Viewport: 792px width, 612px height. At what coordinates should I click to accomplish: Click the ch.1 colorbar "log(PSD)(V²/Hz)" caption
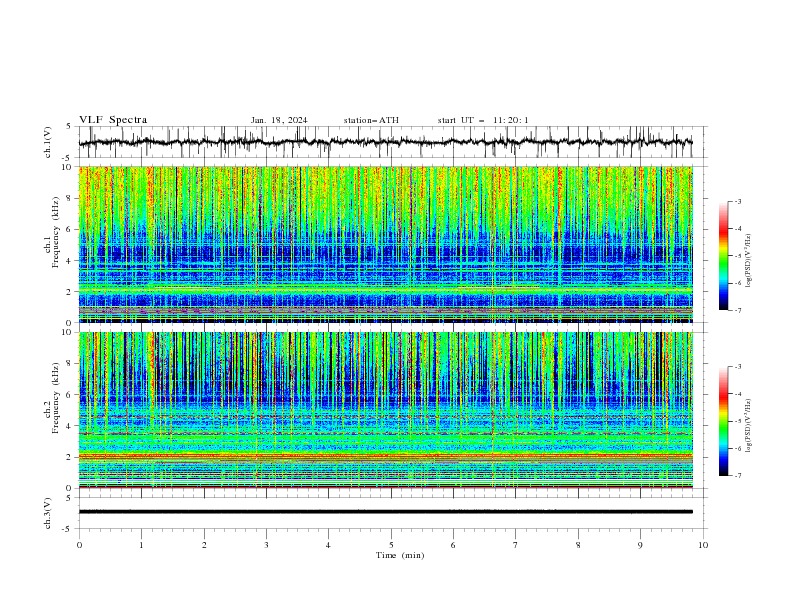[749, 261]
